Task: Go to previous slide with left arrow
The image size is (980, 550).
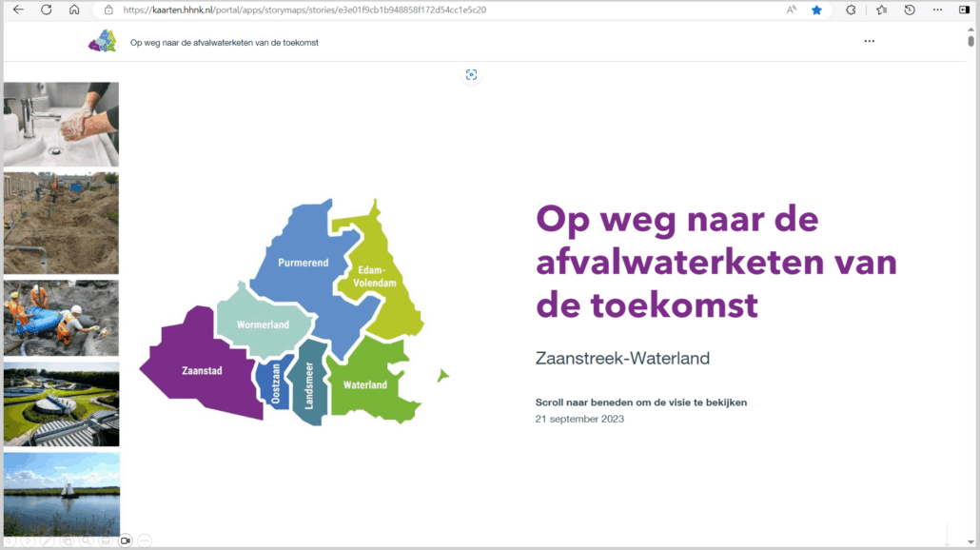Action: [x=9, y=540]
